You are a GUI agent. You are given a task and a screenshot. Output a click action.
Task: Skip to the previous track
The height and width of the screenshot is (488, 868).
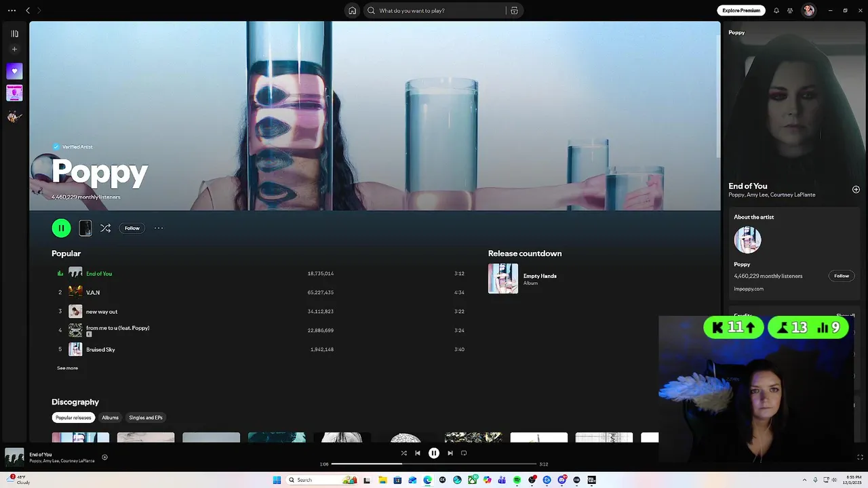[x=418, y=453]
